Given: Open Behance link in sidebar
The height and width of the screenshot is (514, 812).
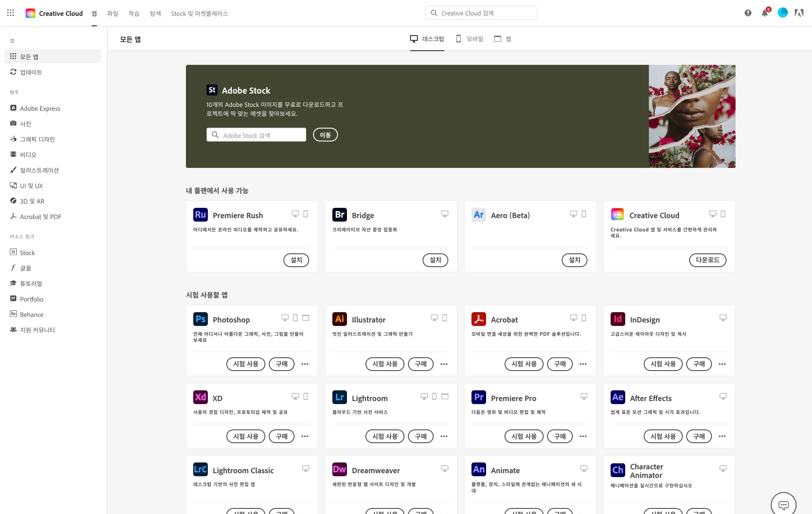Looking at the screenshot, I should [x=53, y=314].
